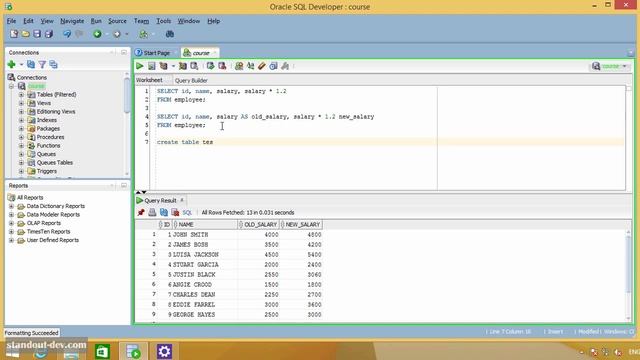The width and height of the screenshot is (640, 360).
Task: Click in the SQL editor on the 'create table tes' line
Action: click(185, 142)
